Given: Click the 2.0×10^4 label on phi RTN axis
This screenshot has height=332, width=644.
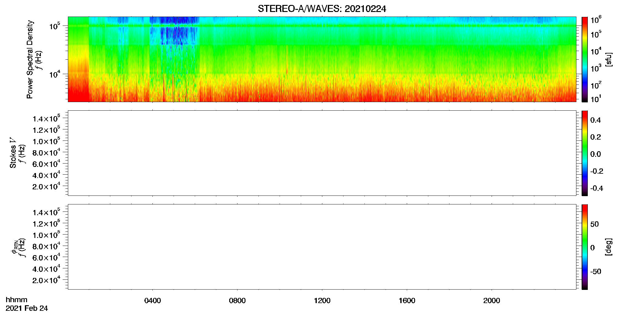Looking at the screenshot, I should coord(46,280).
